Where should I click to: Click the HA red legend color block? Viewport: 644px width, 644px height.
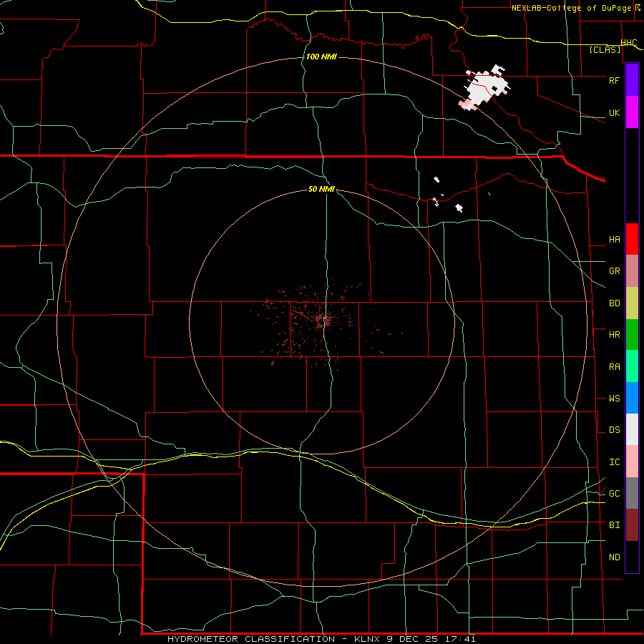(632, 239)
